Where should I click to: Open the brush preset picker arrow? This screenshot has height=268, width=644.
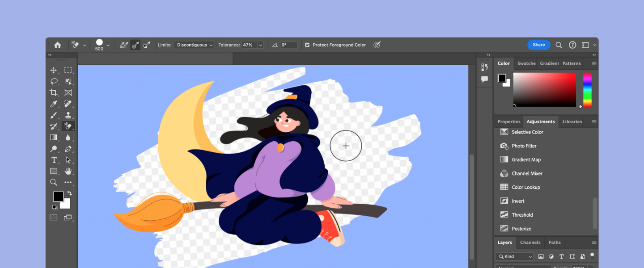[108, 45]
